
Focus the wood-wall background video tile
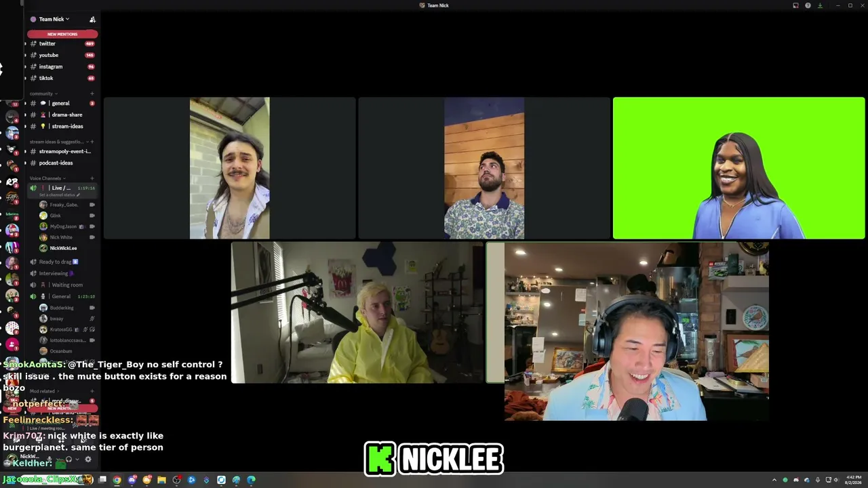tap(484, 168)
